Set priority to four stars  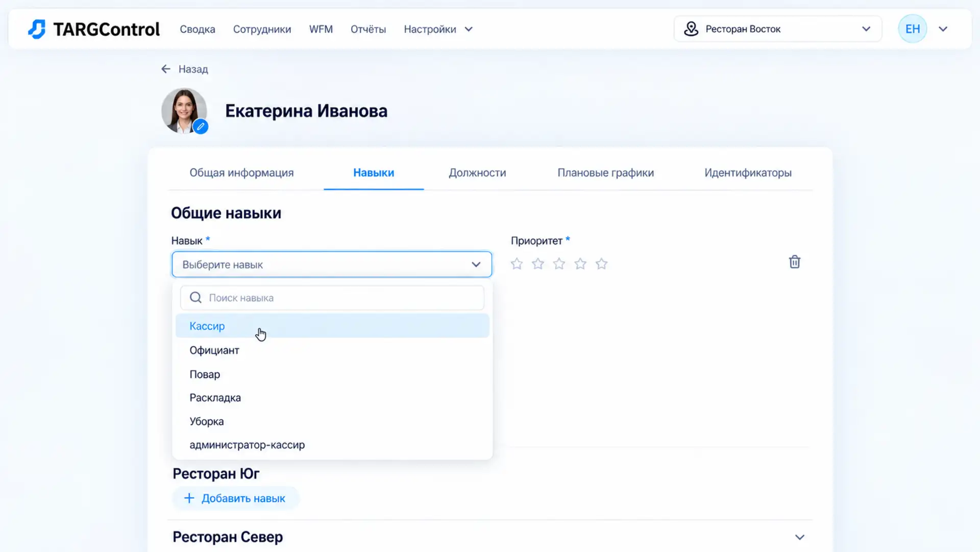[x=580, y=263]
